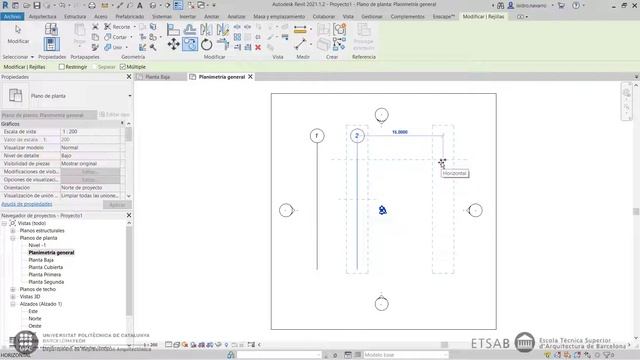Uncheck the Múltiple checkbox
640x360 pixels.
click(123, 67)
